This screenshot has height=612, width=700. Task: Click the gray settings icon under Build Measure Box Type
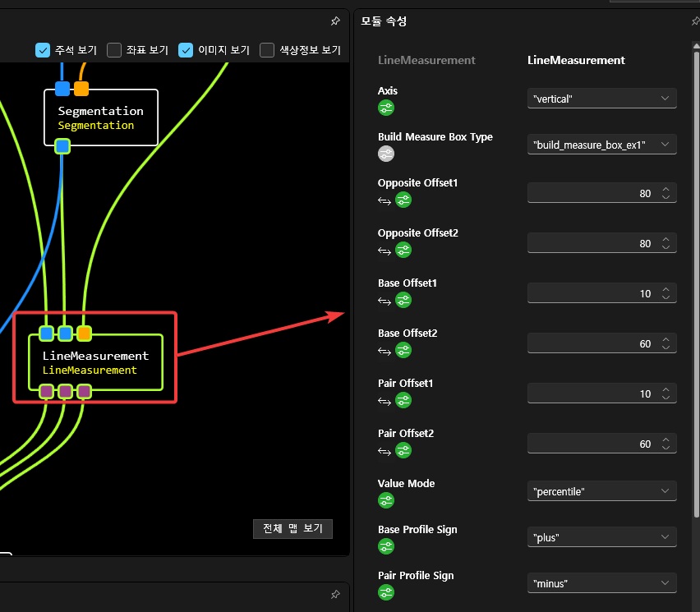click(x=386, y=154)
